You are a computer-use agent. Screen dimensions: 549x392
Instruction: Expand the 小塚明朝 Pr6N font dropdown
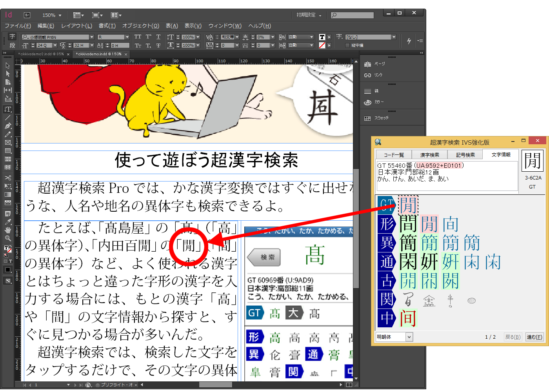click(x=92, y=37)
